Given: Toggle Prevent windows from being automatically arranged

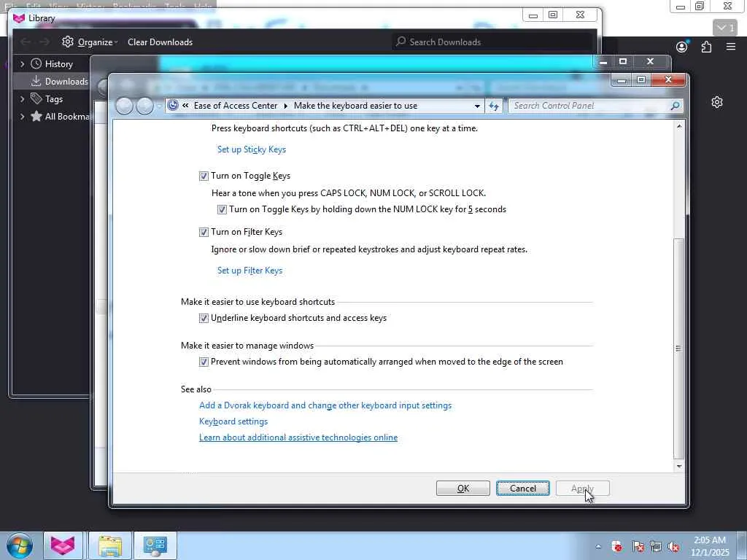Looking at the screenshot, I should coord(204,362).
